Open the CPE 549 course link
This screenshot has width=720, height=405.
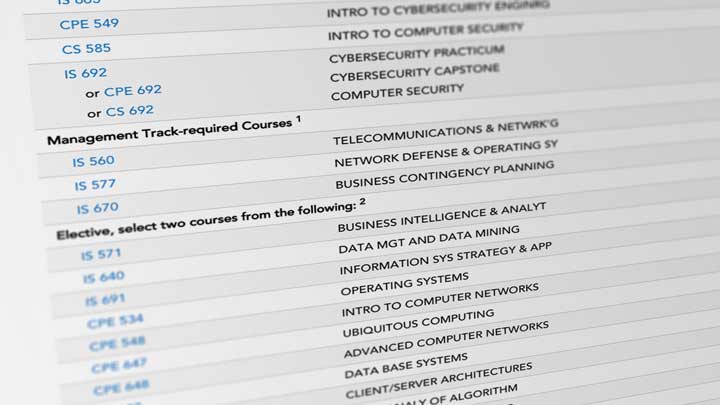(x=89, y=23)
